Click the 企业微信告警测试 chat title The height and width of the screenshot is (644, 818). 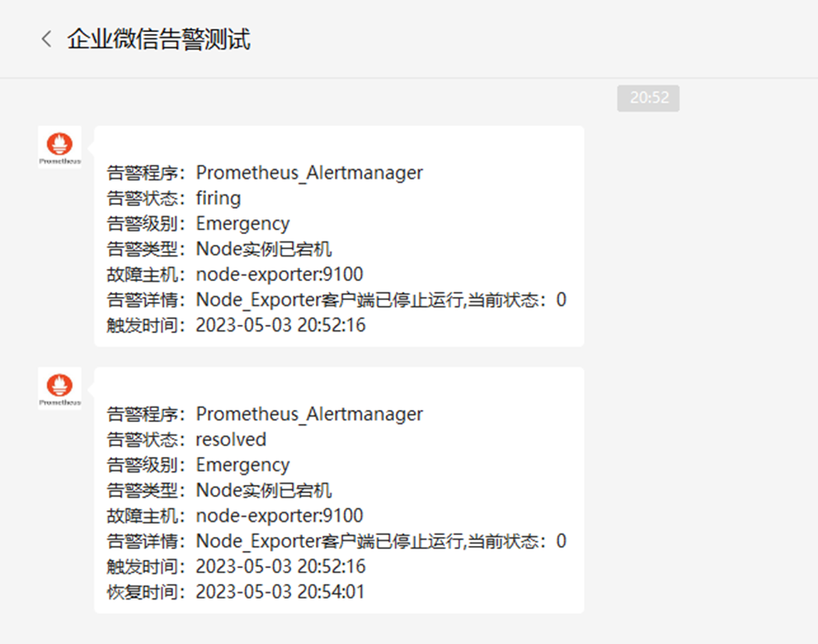click(158, 39)
